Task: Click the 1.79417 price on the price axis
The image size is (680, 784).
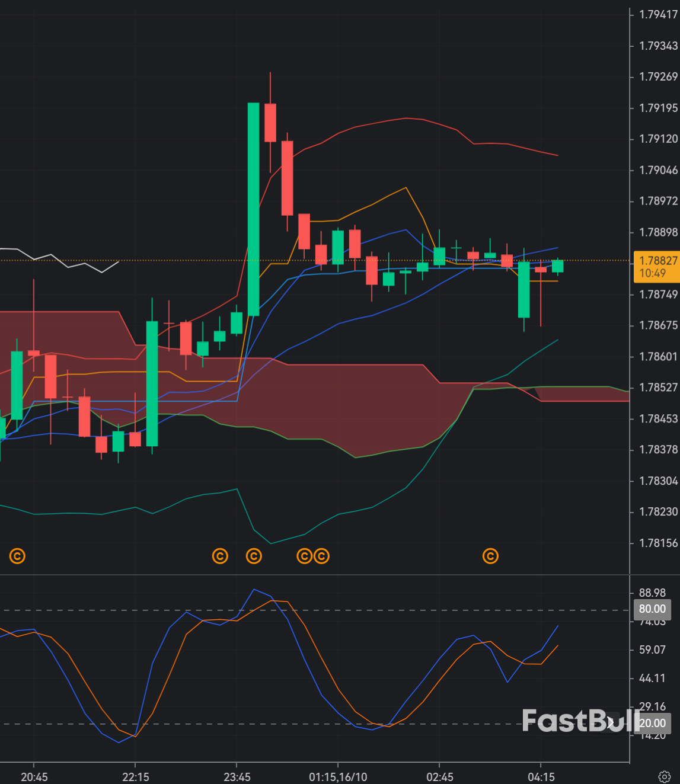Action: pyautogui.click(x=658, y=15)
